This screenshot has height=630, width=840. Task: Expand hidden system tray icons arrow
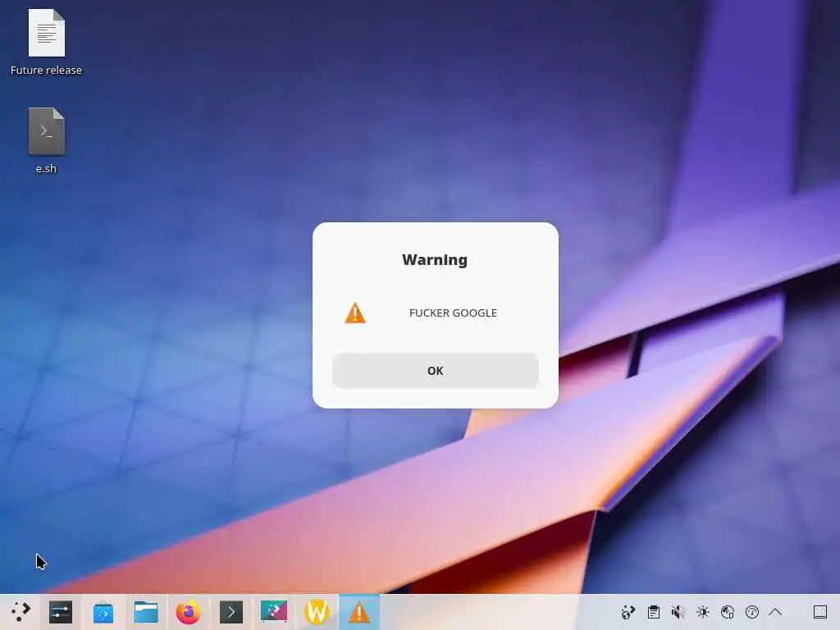click(x=775, y=612)
